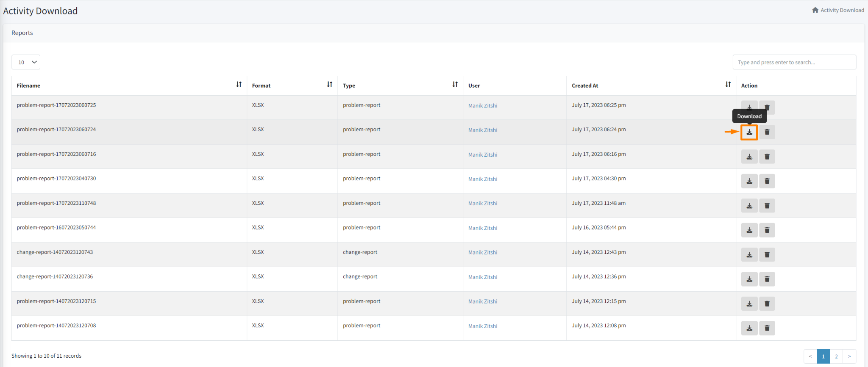
Task: Delete change-report-14072023120743 report
Action: pyautogui.click(x=767, y=255)
